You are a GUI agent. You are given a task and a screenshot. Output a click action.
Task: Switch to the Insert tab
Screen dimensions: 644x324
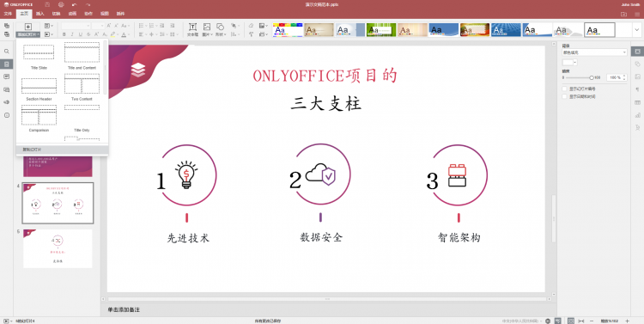pos(39,14)
